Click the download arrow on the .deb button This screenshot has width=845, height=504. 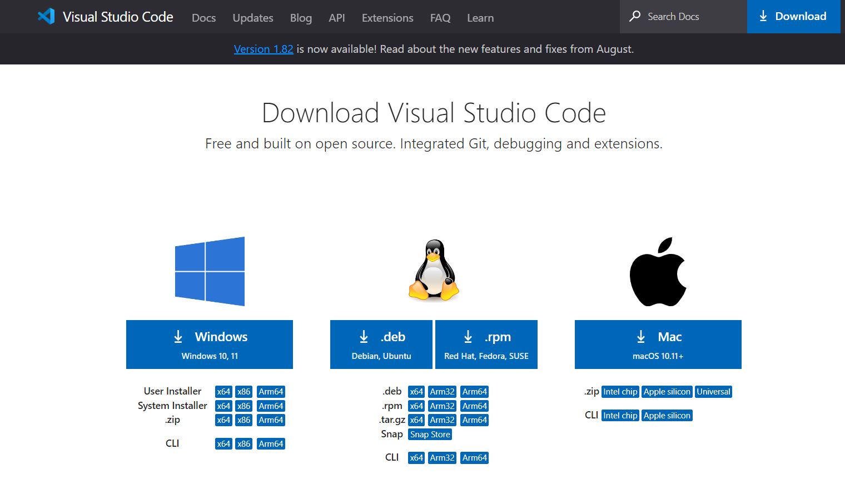click(x=364, y=336)
